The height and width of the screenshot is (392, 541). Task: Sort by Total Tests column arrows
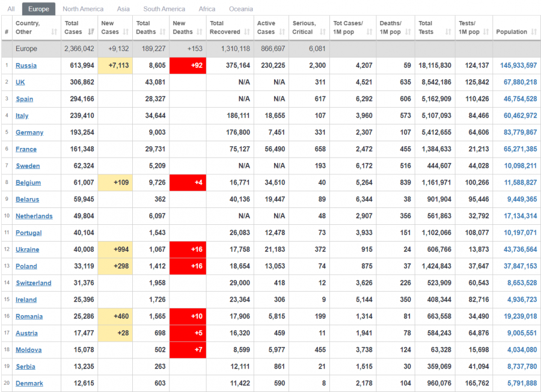click(448, 32)
